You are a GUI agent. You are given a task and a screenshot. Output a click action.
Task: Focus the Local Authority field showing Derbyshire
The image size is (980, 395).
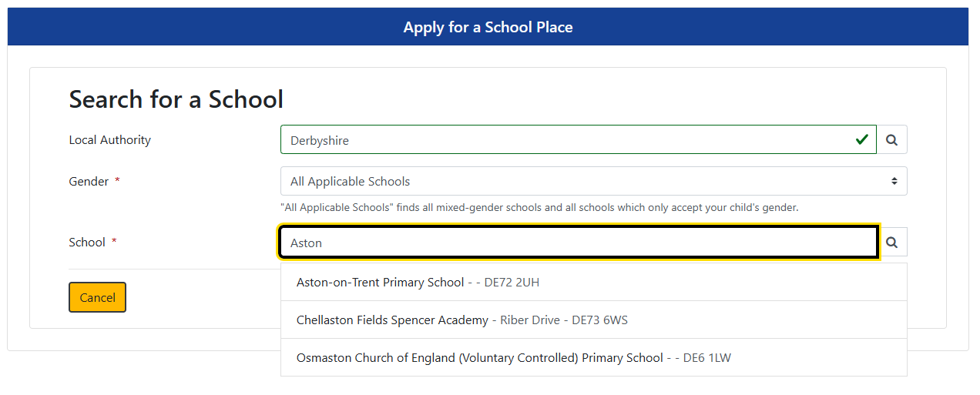click(570, 140)
